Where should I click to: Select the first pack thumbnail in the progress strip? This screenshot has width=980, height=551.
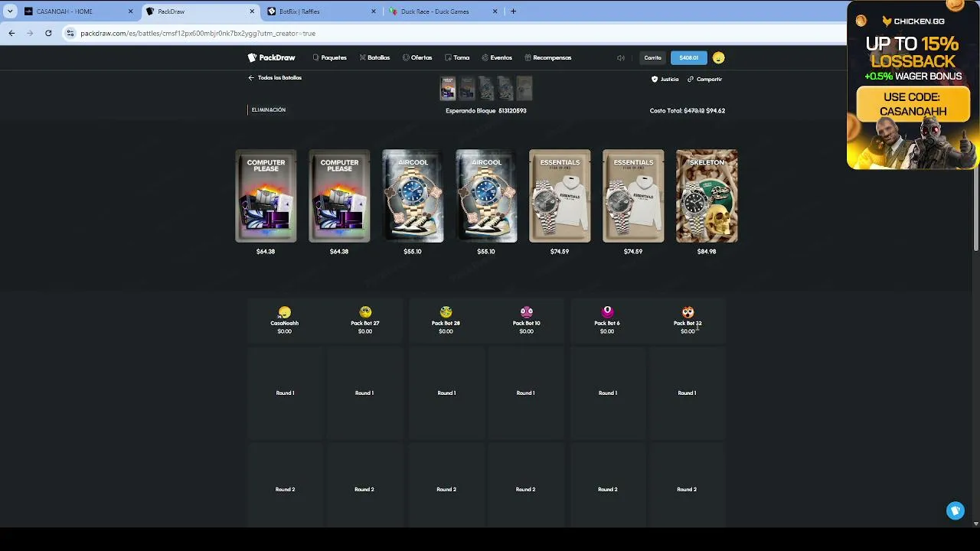448,89
